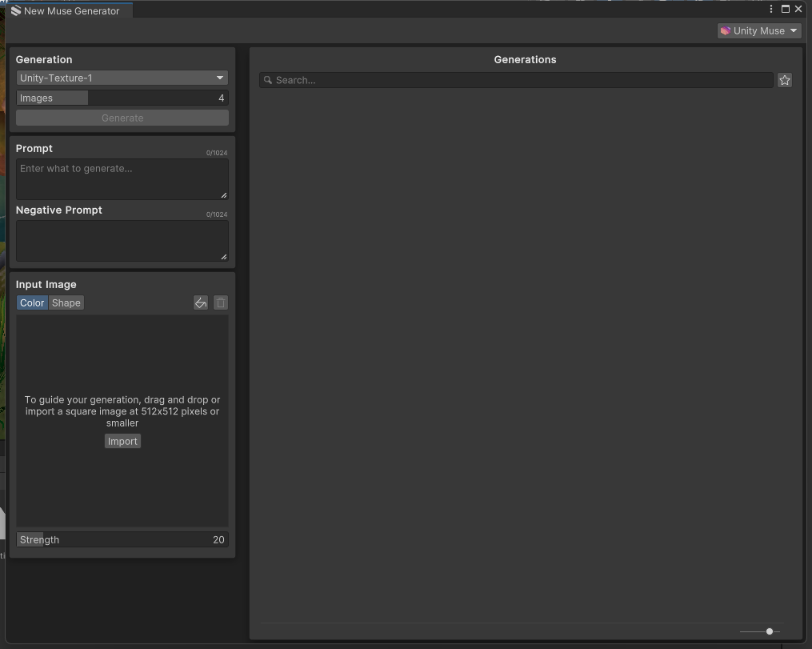Click the Muse logo icon in the tab title

click(x=16, y=10)
